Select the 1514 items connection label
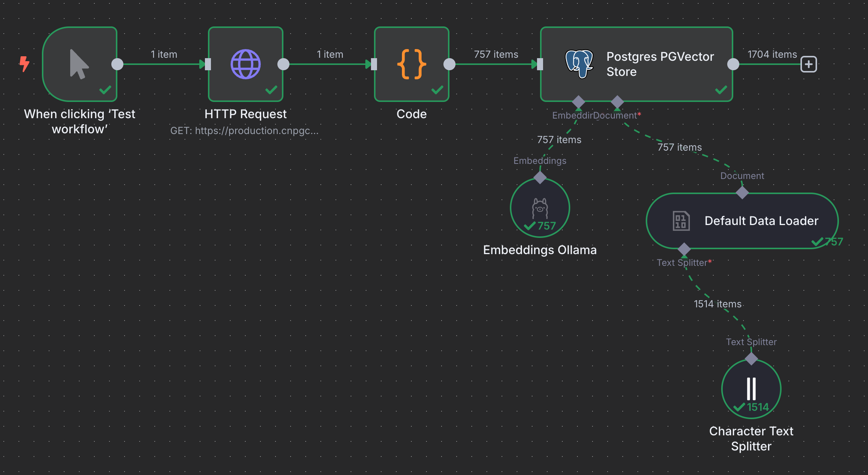Screen dimensions: 868x475 click(x=718, y=304)
